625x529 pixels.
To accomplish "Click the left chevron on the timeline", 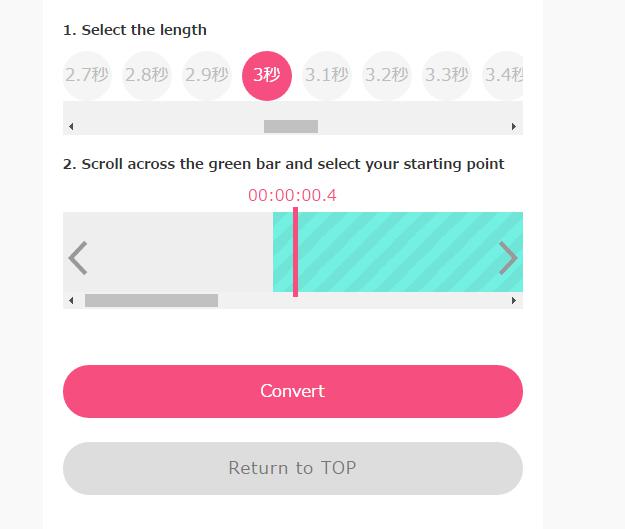I will click(x=78, y=258).
